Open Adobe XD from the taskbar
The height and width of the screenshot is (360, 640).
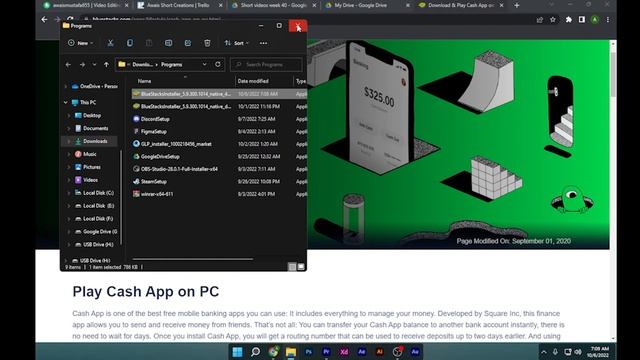[344, 351]
